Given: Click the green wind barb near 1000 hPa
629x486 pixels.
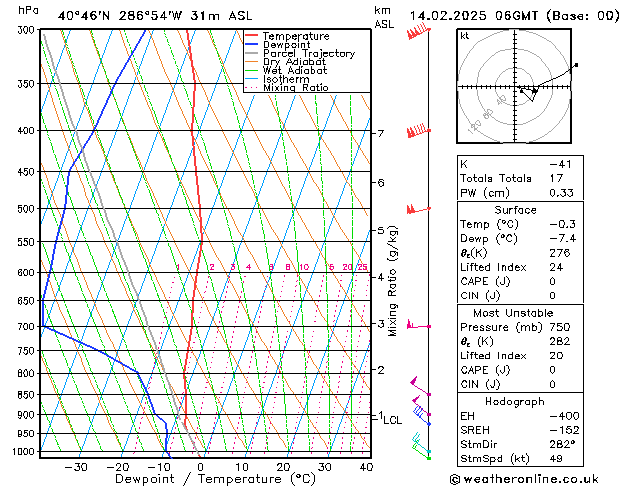Looking at the screenshot, I should point(421,445).
